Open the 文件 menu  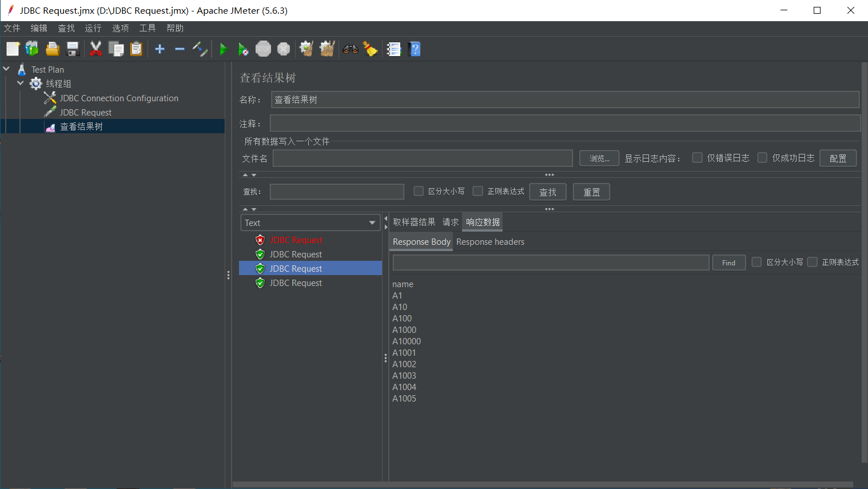[12, 28]
